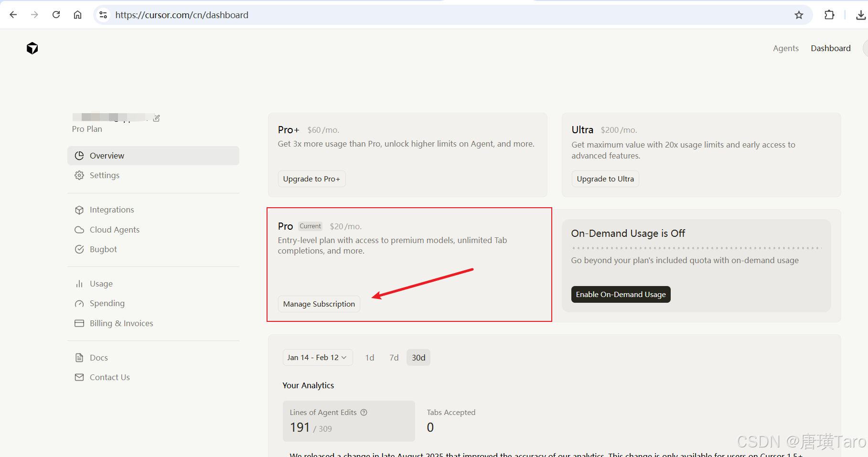The height and width of the screenshot is (457, 868).
Task: Bookmark this page with the star icon
Action: 799,15
